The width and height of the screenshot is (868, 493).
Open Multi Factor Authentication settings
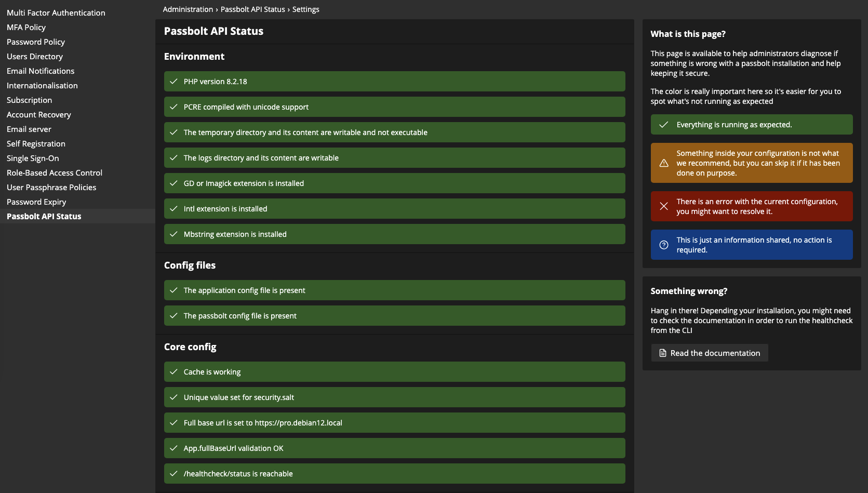[56, 12]
